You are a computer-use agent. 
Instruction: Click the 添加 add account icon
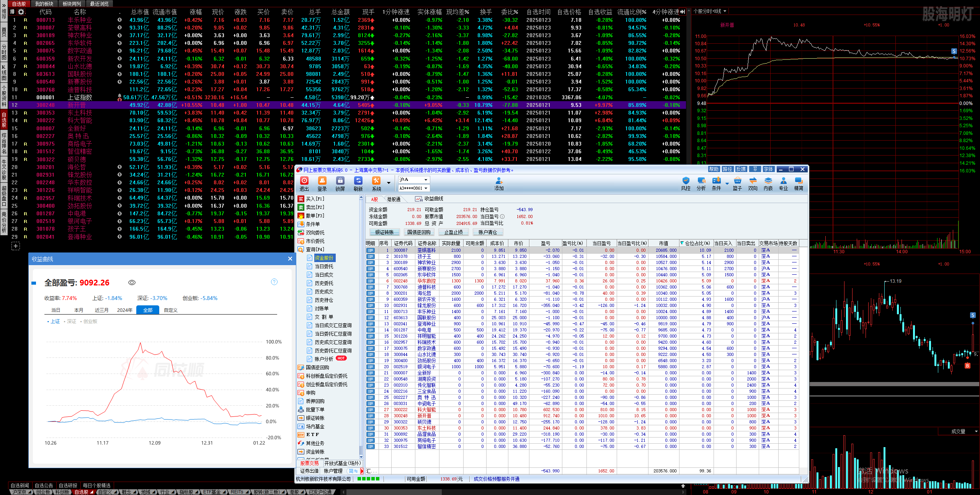click(499, 184)
